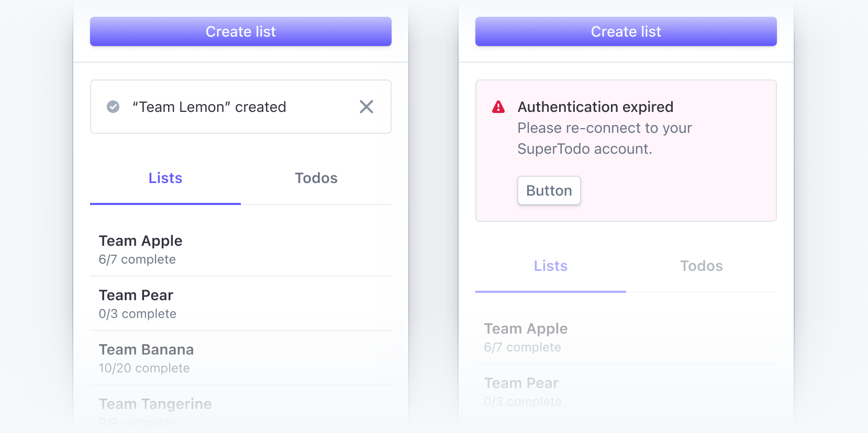Open the disabled Team Apple entry on the right
The image size is (868, 433).
(x=526, y=328)
